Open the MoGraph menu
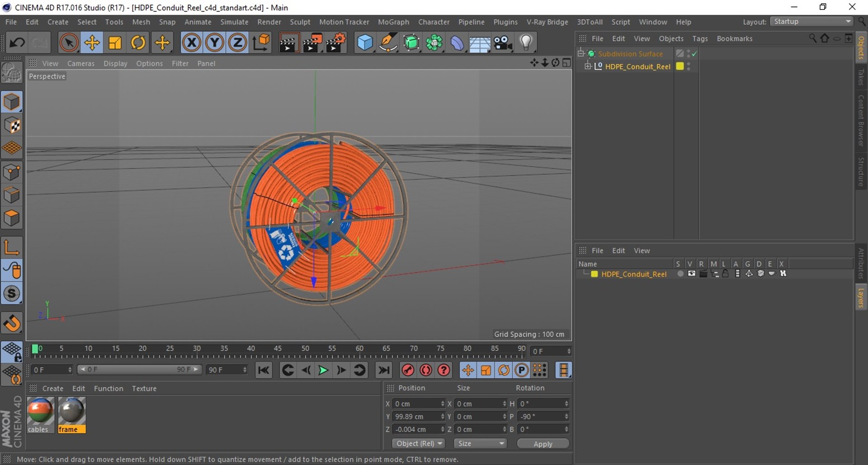Screen dimensions: 868x465 click(393, 22)
